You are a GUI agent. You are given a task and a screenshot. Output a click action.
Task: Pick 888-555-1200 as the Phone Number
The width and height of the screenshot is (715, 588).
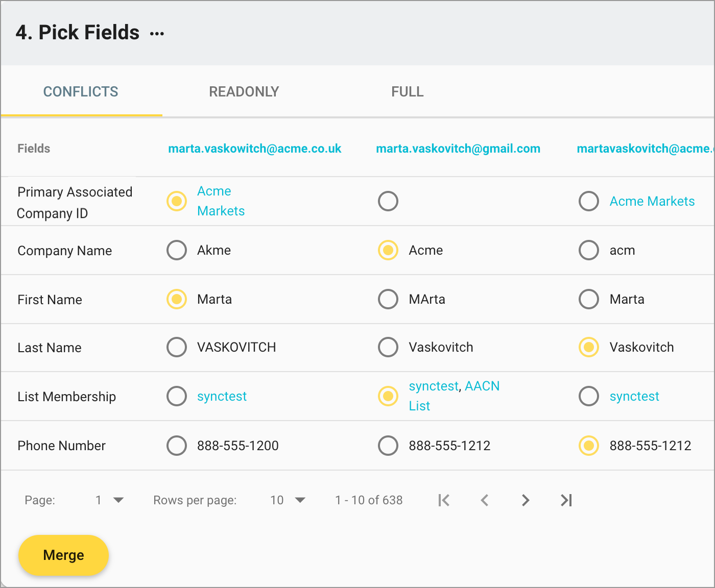[177, 446]
